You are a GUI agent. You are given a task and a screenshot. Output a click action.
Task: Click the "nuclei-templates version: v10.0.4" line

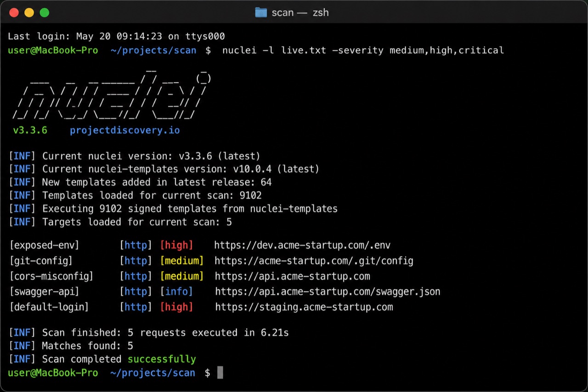[x=164, y=169]
